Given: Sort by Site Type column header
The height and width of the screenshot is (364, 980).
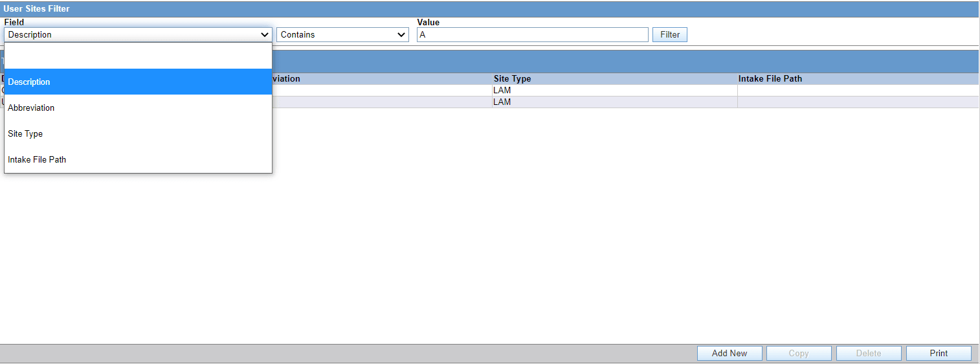Looking at the screenshot, I should (614, 78).
